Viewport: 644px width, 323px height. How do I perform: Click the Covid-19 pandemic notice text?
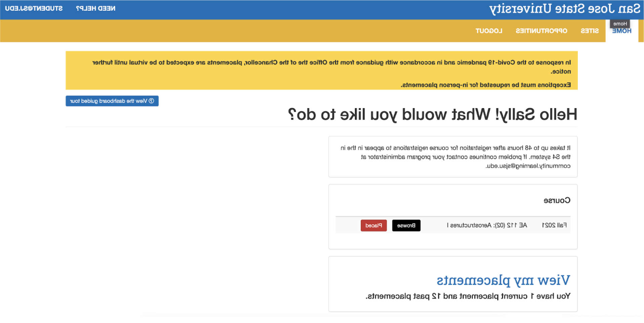(x=331, y=67)
